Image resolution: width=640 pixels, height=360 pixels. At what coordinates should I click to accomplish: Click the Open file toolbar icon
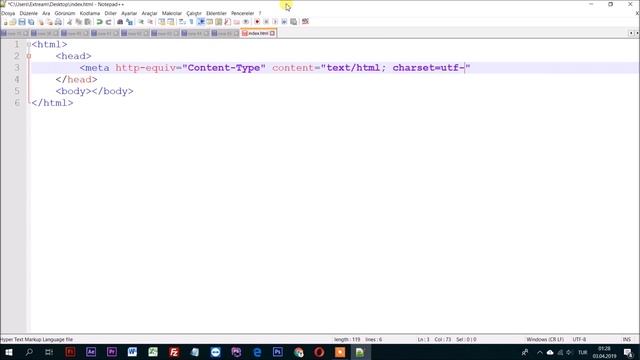point(13,22)
